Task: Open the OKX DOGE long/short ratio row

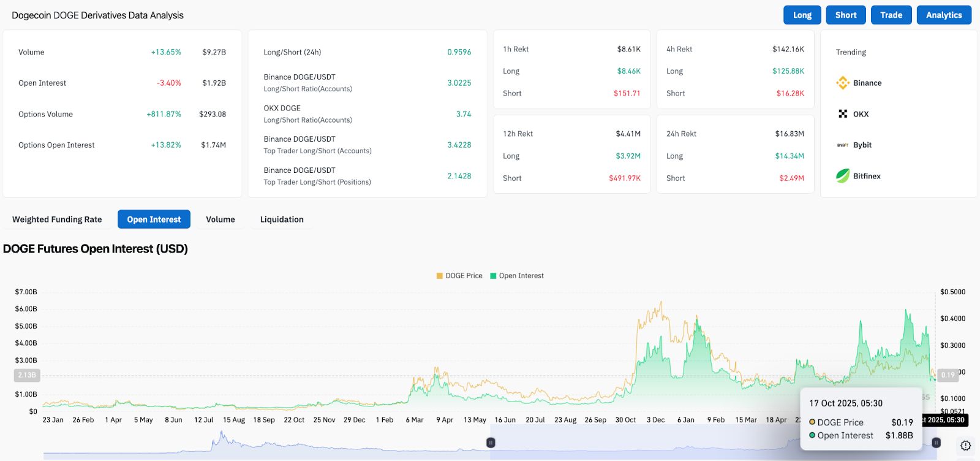Action: click(x=367, y=114)
